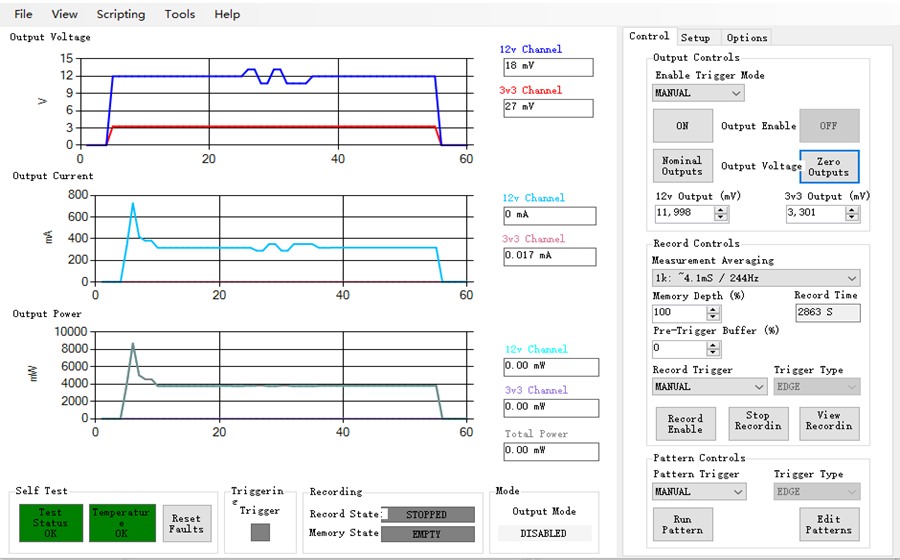Screen dimensions: 900x560
Task: Click the Zero Outputs button
Action: pyautogui.click(x=828, y=166)
